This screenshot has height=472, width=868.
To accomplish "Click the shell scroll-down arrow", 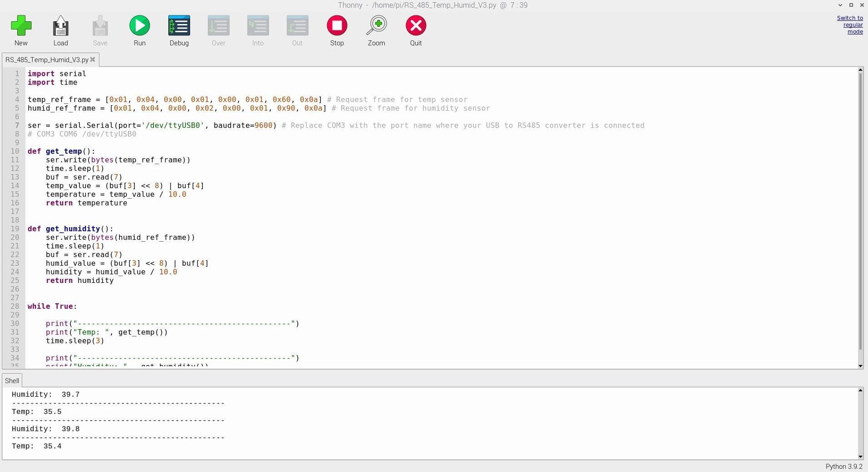I will coord(860,457).
